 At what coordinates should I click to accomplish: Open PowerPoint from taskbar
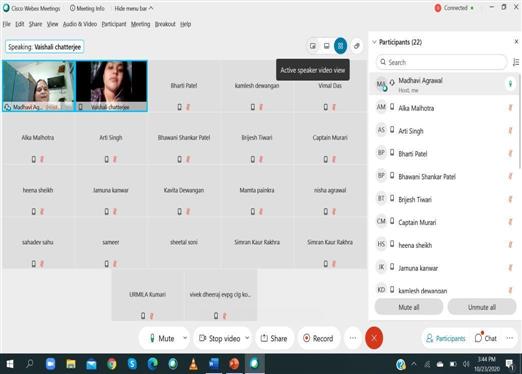coord(234,364)
